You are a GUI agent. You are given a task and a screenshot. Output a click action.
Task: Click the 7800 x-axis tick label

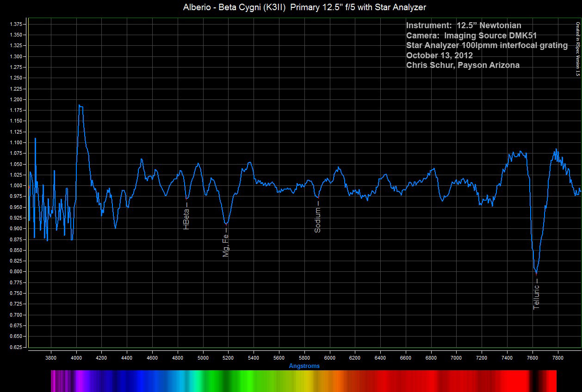point(557,357)
